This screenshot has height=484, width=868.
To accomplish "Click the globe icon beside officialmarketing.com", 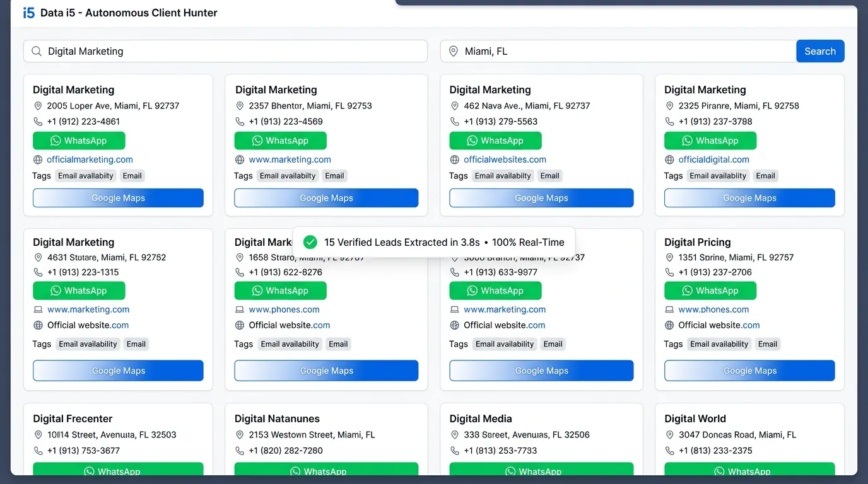I will tap(38, 159).
